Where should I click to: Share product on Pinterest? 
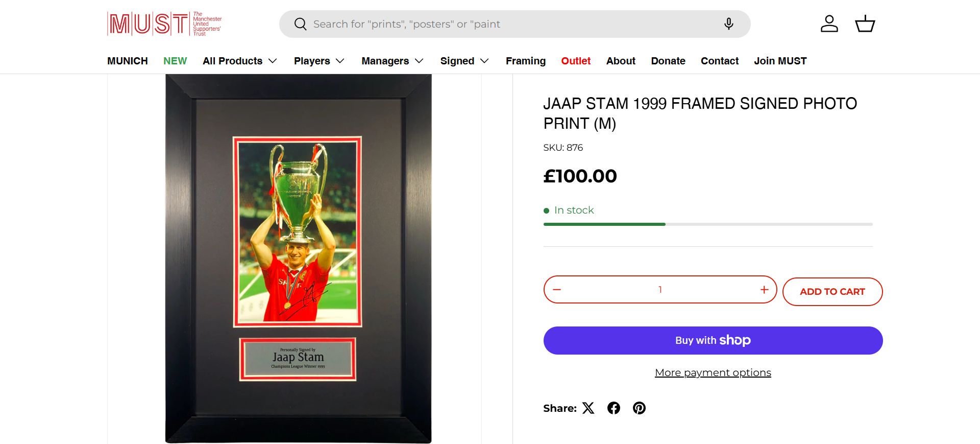(x=639, y=408)
